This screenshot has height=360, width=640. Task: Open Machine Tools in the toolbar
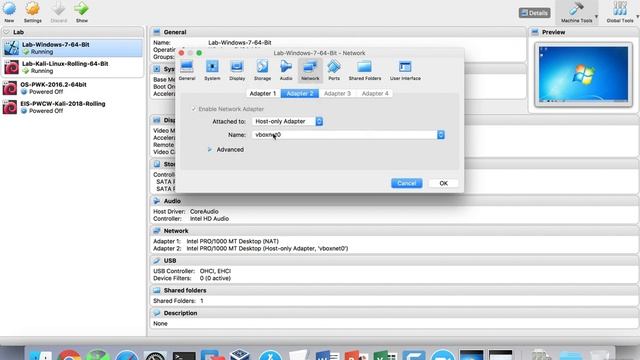576,11
